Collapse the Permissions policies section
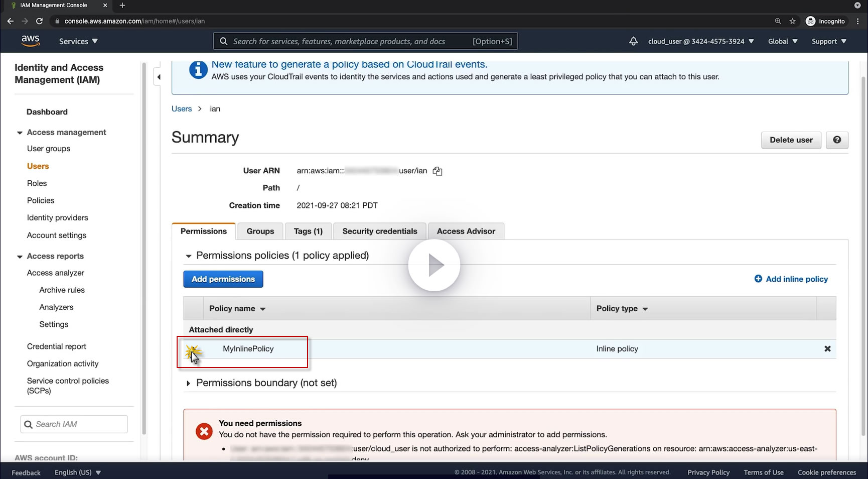868x479 pixels. pos(189,256)
